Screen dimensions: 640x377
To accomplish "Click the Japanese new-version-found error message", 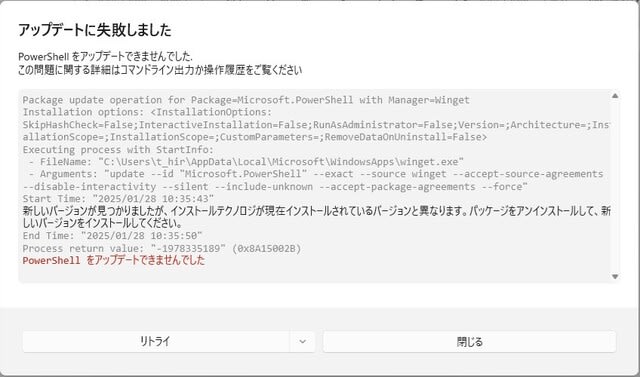I will pyautogui.click(x=316, y=217).
